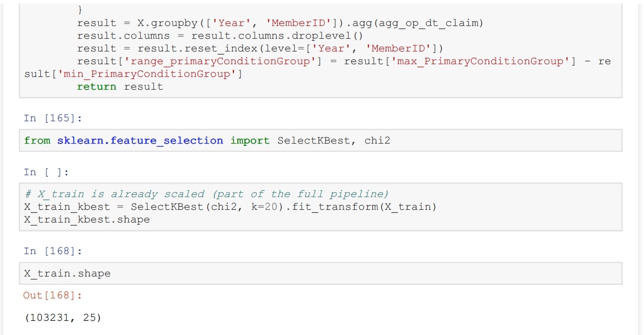Image resolution: width=644 pixels, height=335 pixels.
Task: Click the comment about X_train already scaled
Action: (x=206, y=194)
